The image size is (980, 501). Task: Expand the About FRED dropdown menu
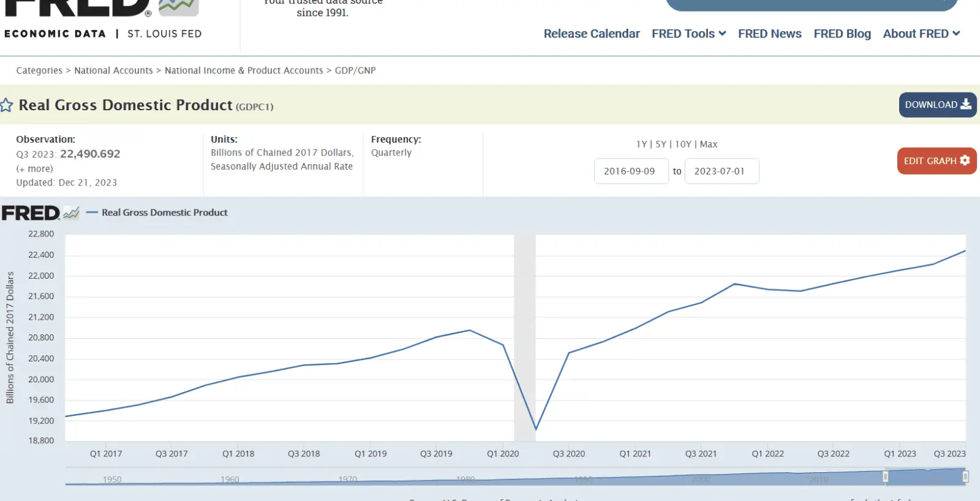(921, 34)
